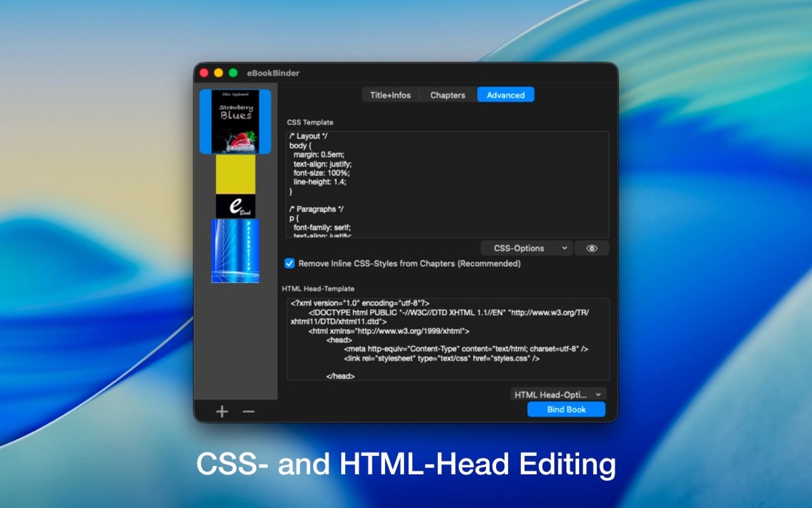
Task: Select the blue Perspective cover thumbnail
Action: (235, 251)
